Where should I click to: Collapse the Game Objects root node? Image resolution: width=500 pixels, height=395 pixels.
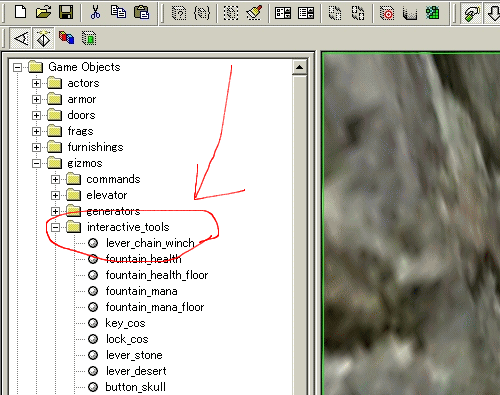(17, 67)
